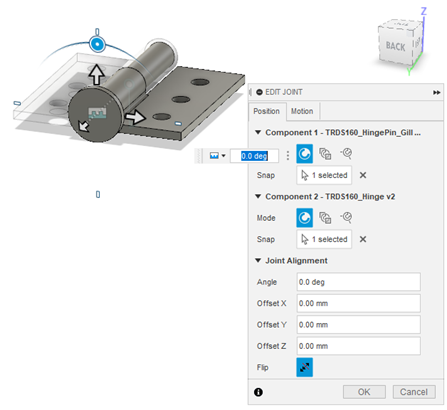
Task: Switch to the Position tab
Action: pyautogui.click(x=266, y=111)
